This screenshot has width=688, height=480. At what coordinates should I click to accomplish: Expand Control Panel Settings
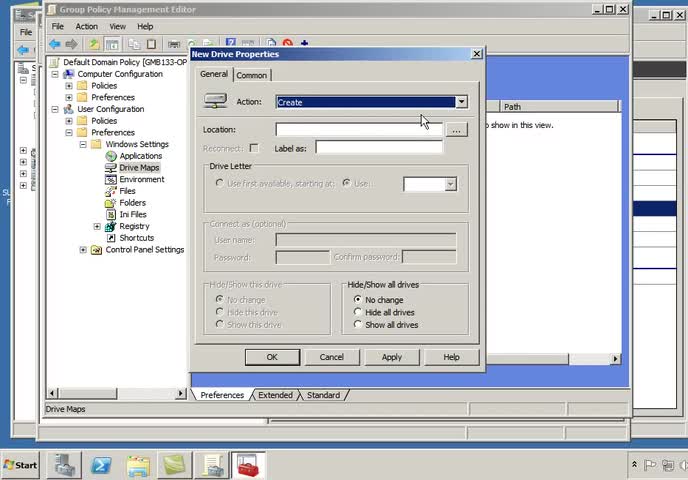[x=83, y=250]
